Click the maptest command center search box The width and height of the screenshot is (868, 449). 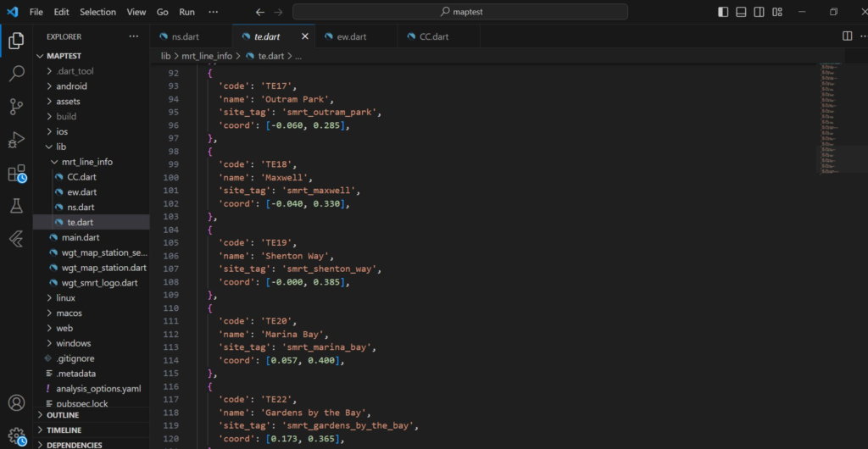point(460,12)
